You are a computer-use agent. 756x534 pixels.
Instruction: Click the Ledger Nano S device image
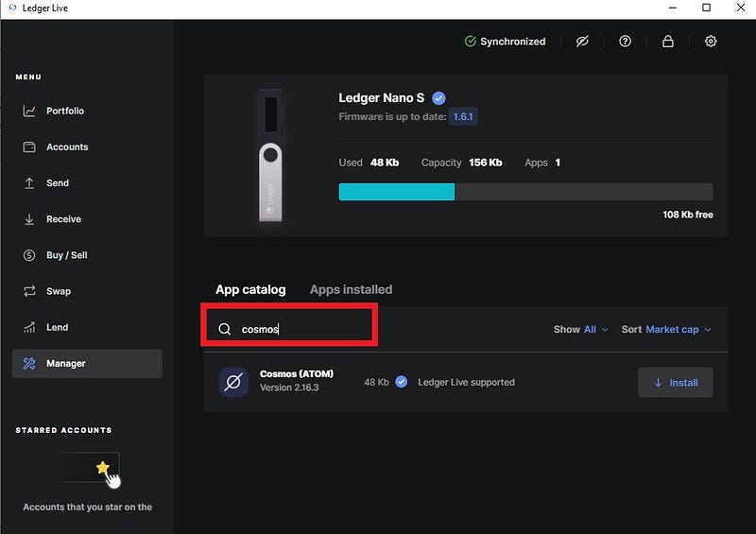tap(270, 155)
